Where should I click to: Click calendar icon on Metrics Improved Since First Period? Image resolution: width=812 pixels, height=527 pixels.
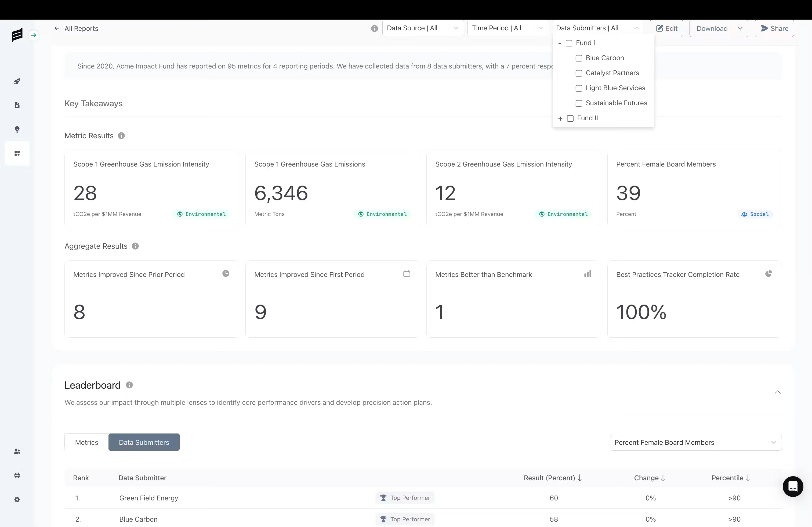click(407, 273)
